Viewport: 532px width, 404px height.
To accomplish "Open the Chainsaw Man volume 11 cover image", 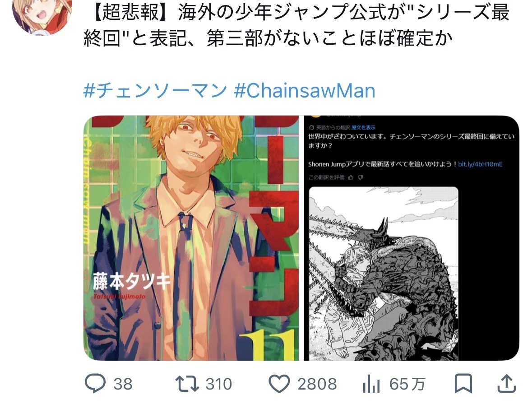I will point(191,238).
